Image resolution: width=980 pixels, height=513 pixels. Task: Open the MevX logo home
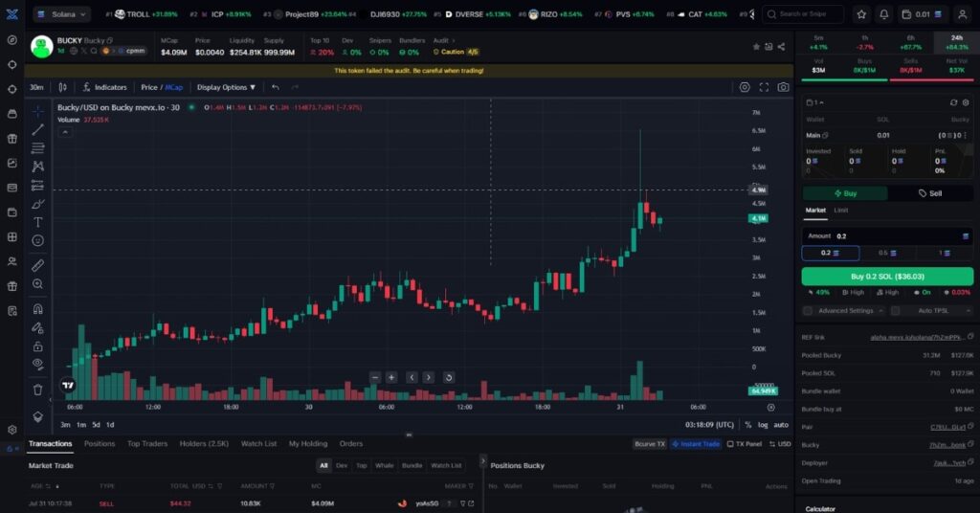tap(11, 13)
